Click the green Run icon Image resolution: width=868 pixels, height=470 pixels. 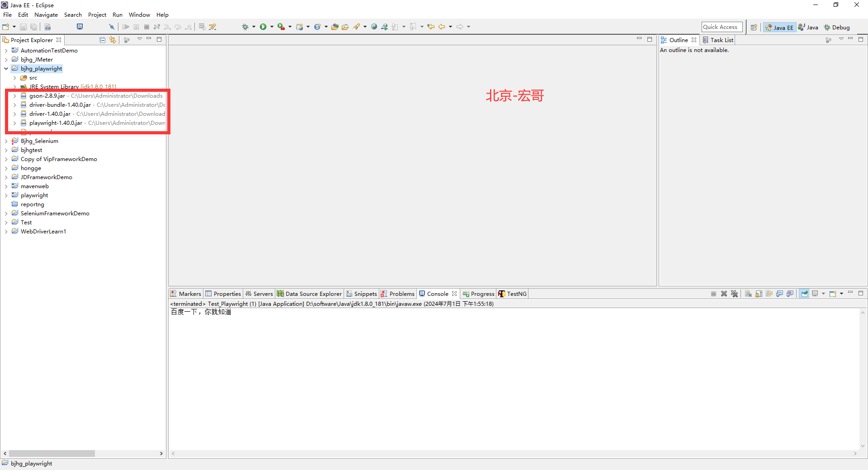(263, 27)
